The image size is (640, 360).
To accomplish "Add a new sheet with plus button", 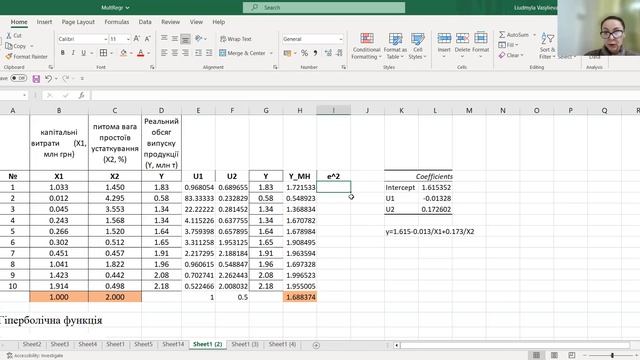I will click(316, 345).
